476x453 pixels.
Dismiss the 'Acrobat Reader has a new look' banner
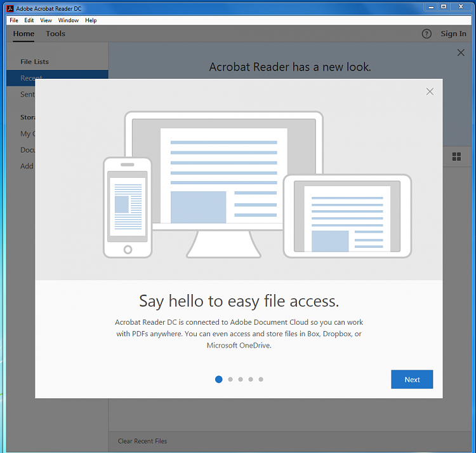click(x=461, y=53)
